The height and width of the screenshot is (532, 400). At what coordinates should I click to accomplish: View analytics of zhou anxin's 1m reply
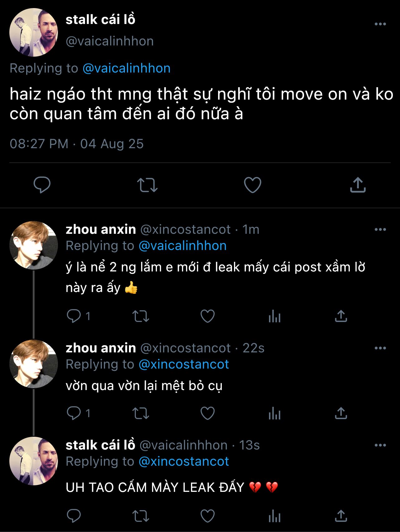274,316
